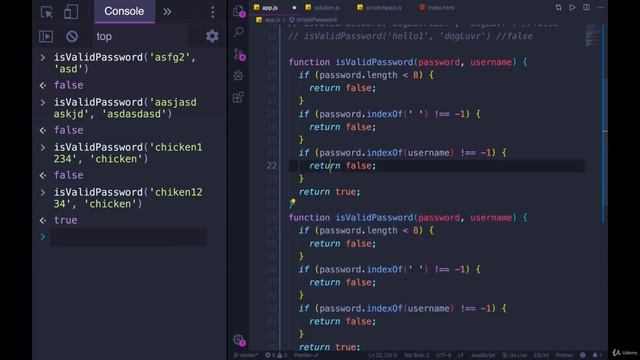The width and height of the screenshot is (640, 360).
Task: Place cursor on the 'return true;' line
Action: click(329, 192)
